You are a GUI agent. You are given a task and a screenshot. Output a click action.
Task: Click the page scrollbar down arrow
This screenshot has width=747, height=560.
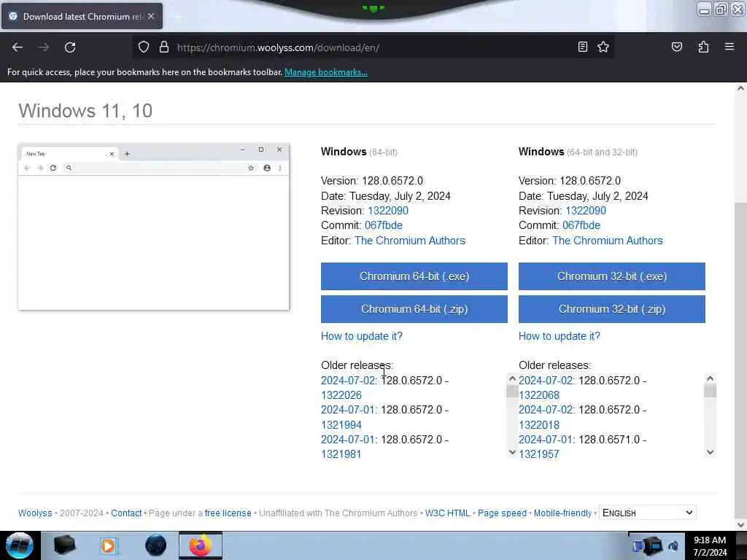tap(740, 525)
